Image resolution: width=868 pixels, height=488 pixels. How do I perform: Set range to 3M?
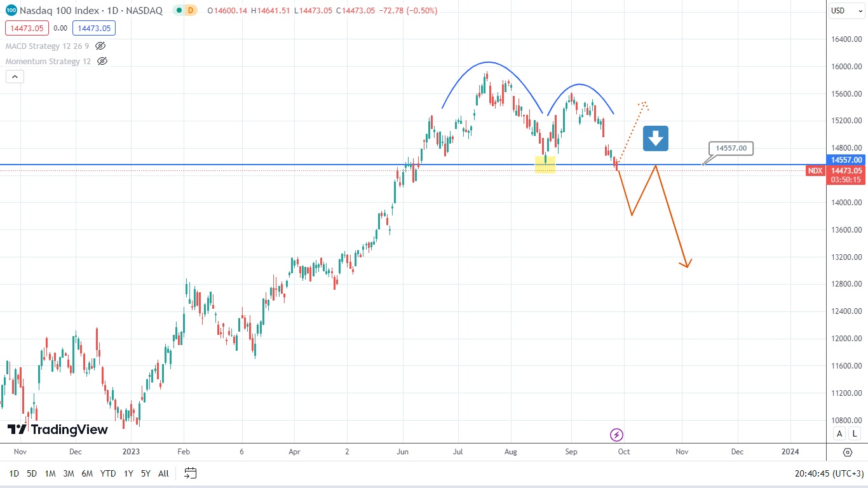point(69,473)
